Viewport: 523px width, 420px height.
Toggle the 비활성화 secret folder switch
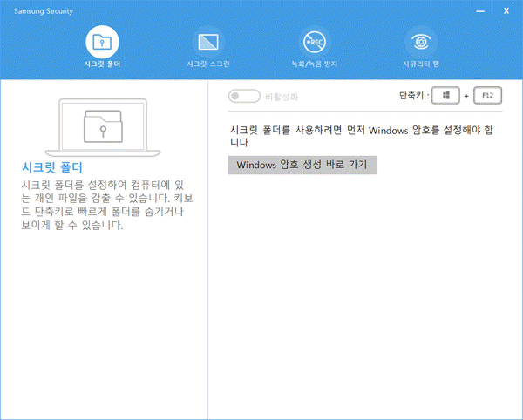click(x=244, y=97)
